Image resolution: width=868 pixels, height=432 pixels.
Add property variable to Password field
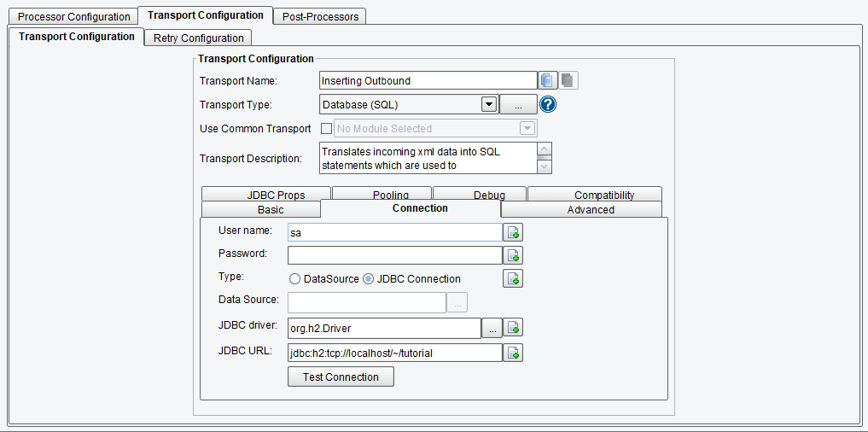(x=513, y=255)
